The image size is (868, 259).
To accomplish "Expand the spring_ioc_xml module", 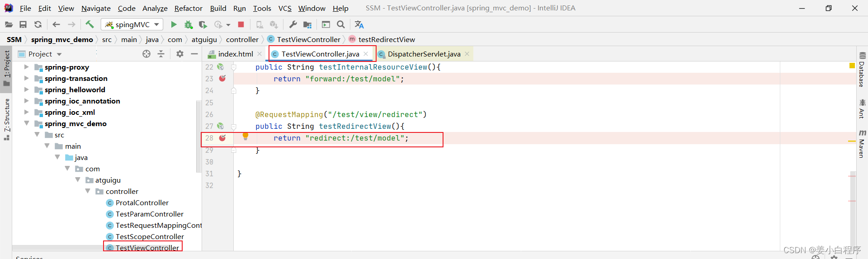I will click(x=26, y=112).
